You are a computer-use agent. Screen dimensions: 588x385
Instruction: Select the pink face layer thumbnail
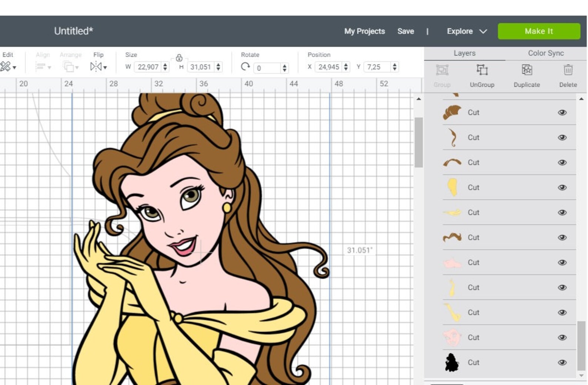point(452,337)
